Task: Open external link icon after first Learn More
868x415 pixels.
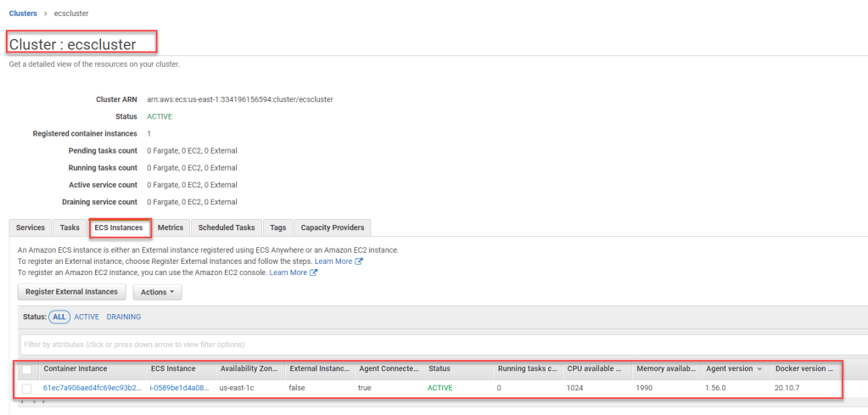Action: click(360, 261)
